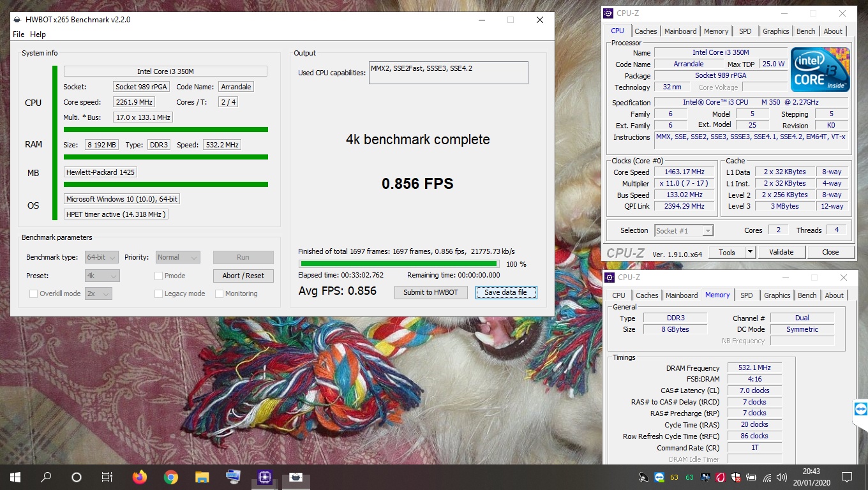Screen dimensions: 868x490
Task: Open the red leaf tray icon
Action: pos(721,477)
